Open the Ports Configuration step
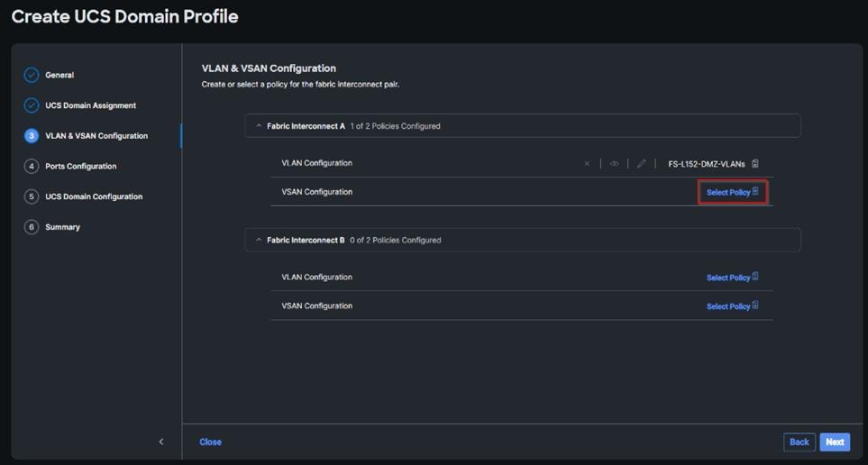 pos(80,166)
